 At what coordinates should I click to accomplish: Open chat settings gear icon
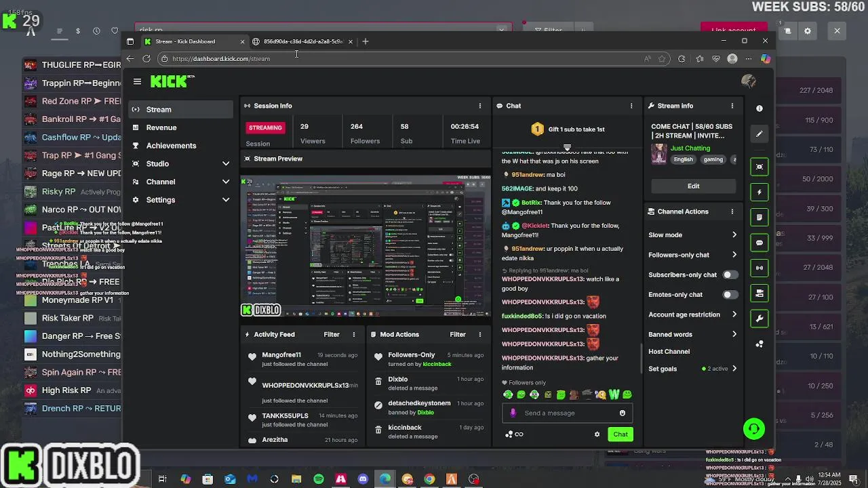coord(597,434)
